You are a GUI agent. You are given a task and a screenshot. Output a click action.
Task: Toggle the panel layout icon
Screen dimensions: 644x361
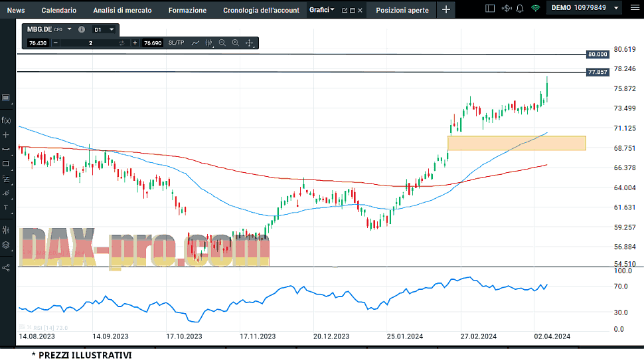pyautogui.click(x=489, y=8)
